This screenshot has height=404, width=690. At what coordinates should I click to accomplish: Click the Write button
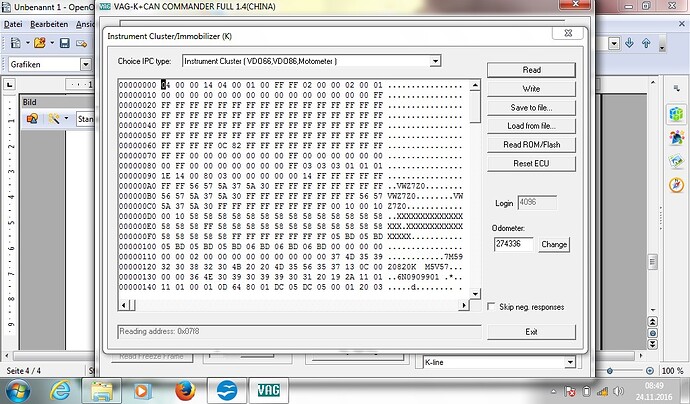coord(531,88)
